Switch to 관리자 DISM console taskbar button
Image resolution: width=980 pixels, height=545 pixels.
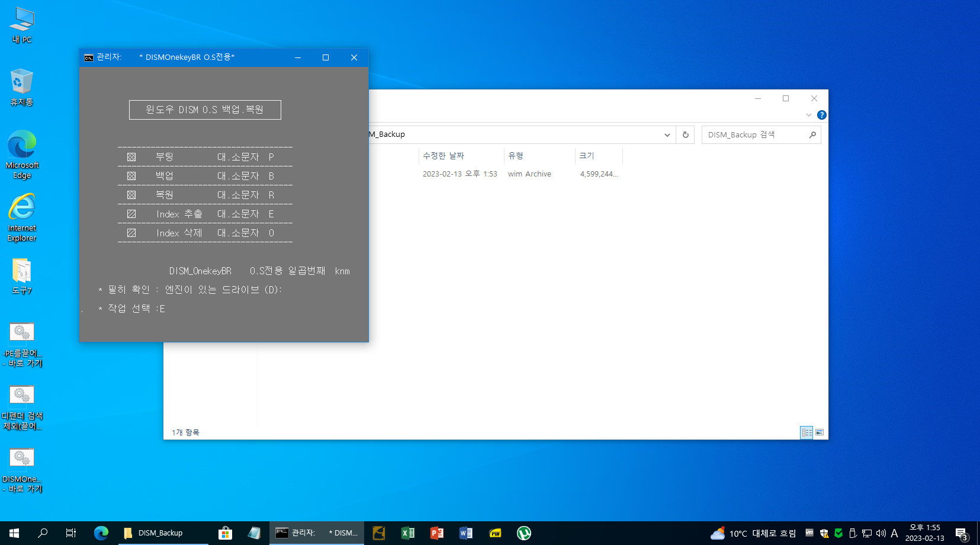point(316,533)
